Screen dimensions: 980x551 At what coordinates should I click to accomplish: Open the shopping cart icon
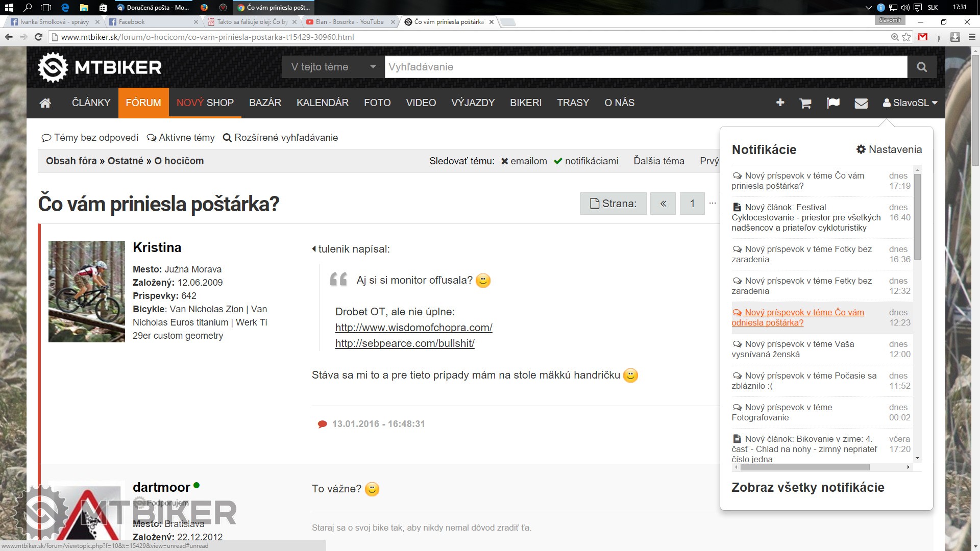805,103
